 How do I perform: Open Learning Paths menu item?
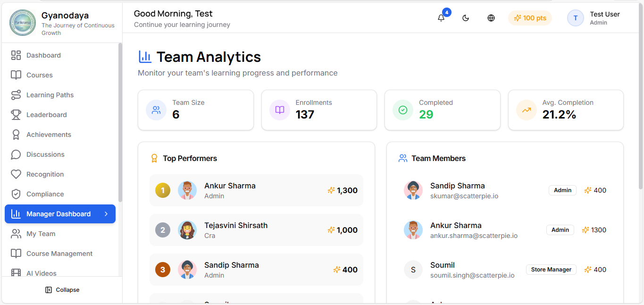click(x=60, y=95)
